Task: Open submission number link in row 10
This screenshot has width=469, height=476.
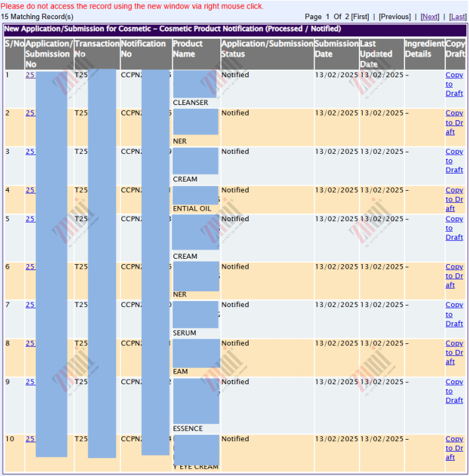Action: point(30,439)
